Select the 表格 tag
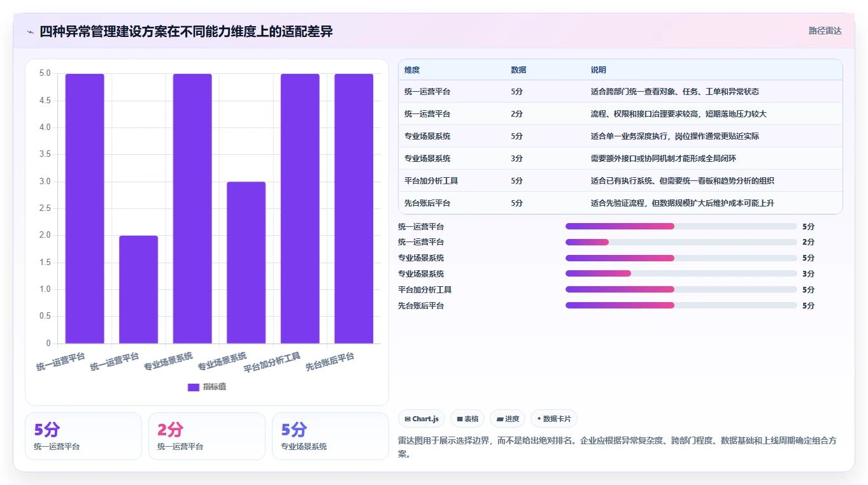This screenshot has height=485, width=868. pos(467,419)
